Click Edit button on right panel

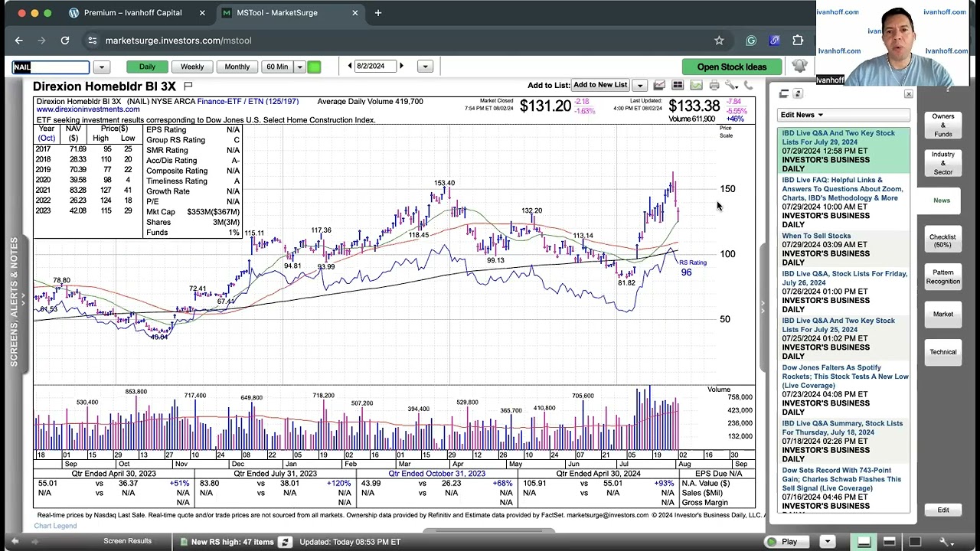coord(943,510)
